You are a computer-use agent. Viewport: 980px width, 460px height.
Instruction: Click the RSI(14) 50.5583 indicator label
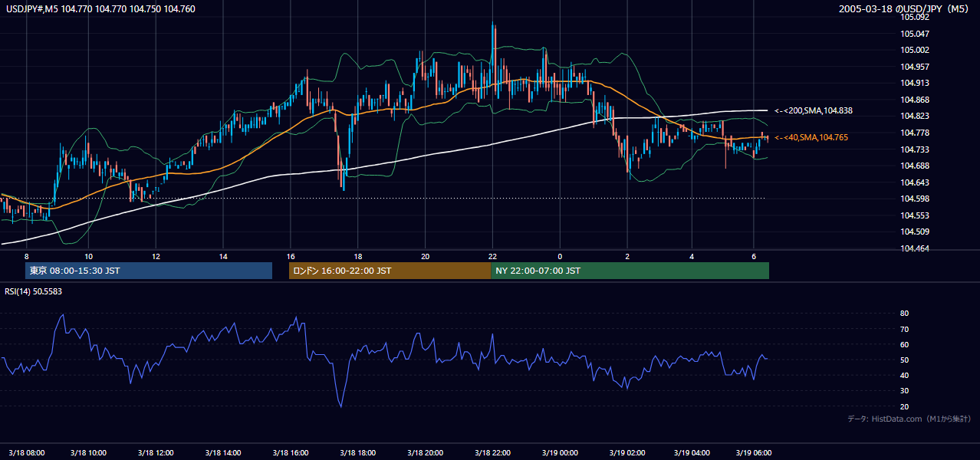click(34, 291)
